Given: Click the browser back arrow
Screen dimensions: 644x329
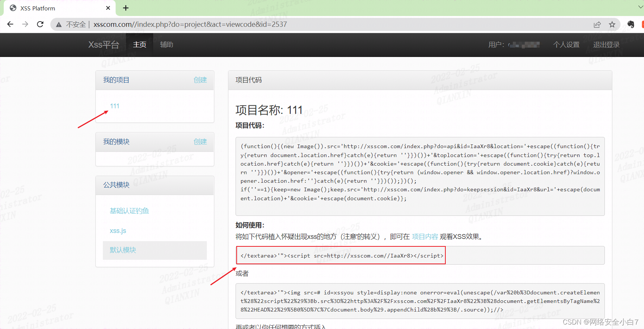Looking at the screenshot, I should tap(10, 24).
